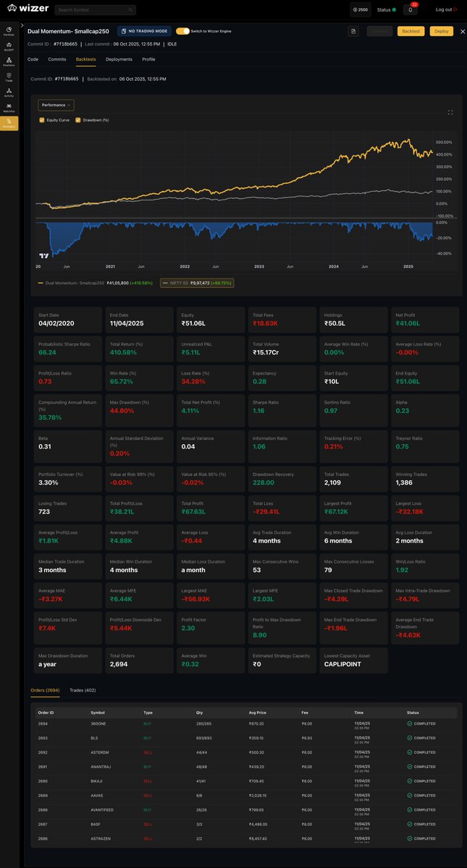Toggle the NIFTY 50 legend entry
The height and width of the screenshot is (868, 467).
(197, 283)
